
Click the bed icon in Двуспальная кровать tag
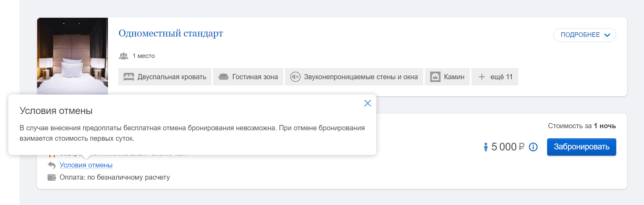129,77
